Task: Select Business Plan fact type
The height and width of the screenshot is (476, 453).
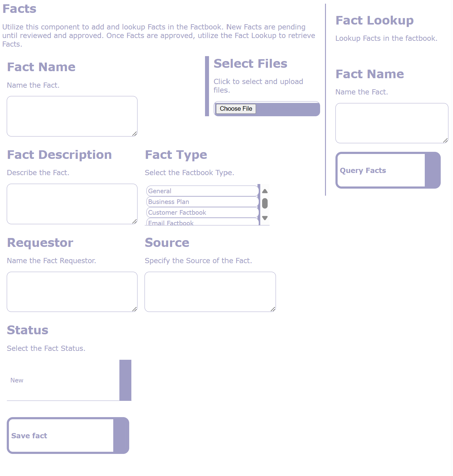Action: 203,202
